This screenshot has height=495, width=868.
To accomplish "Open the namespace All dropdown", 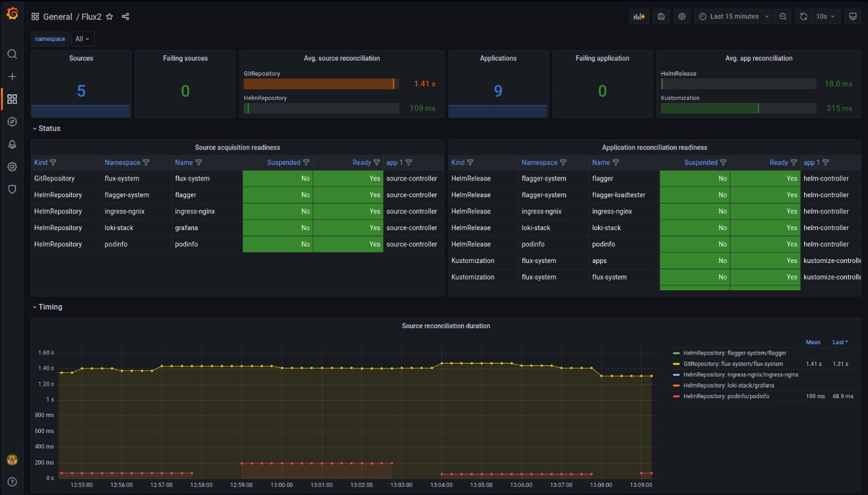I will click(82, 38).
